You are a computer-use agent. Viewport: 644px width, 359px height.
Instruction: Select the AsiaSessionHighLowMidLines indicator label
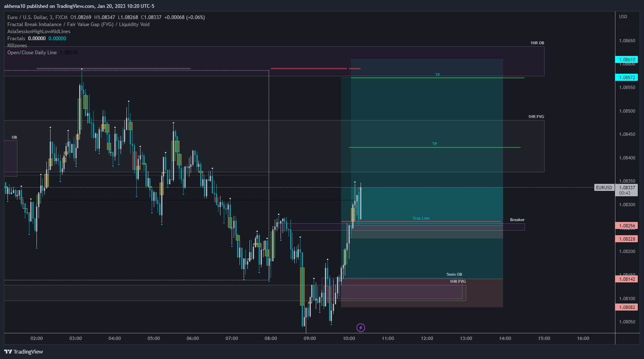[x=39, y=31]
